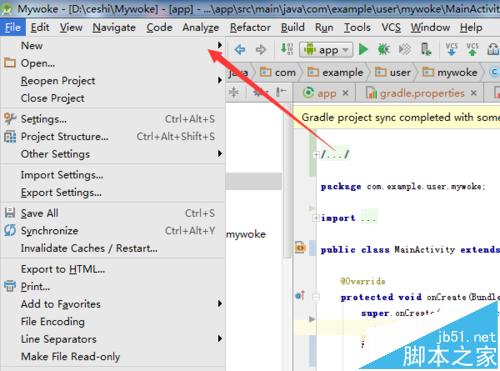Open the VCS menu

pyautogui.click(x=391, y=27)
